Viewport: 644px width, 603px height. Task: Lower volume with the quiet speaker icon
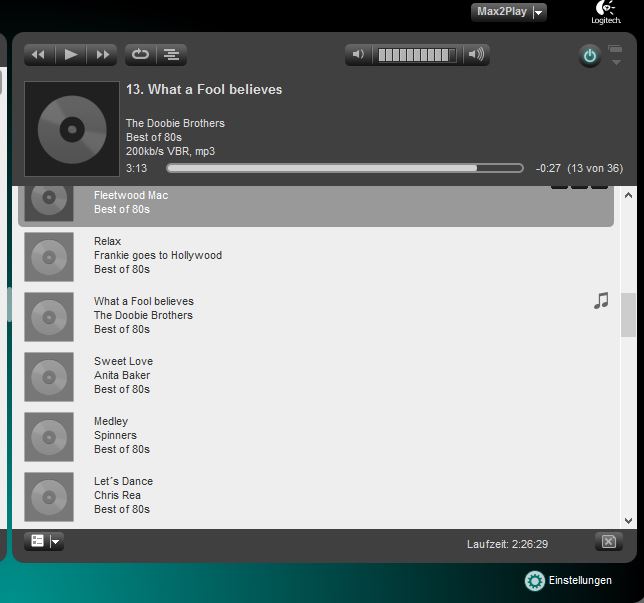360,55
